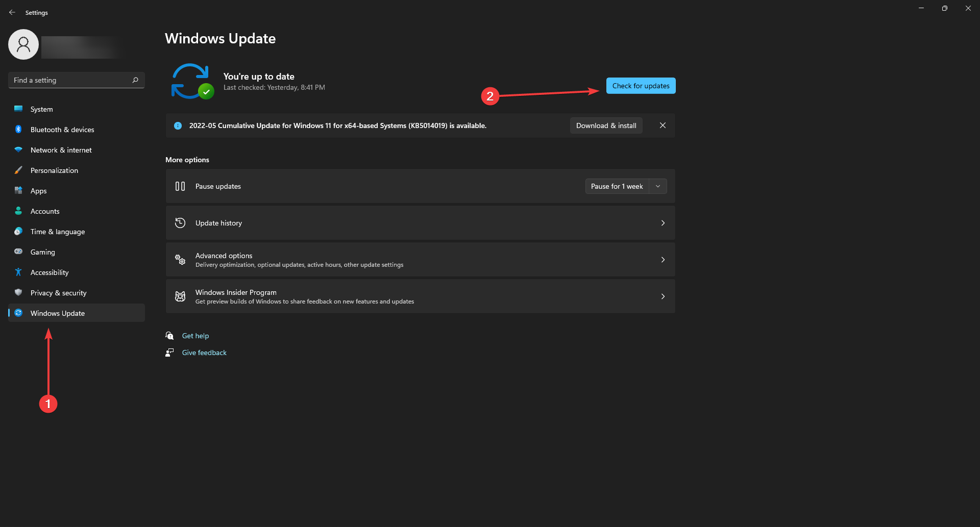Click Pause for 1 week button
The height and width of the screenshot is (527, 980).
[617, 186]
